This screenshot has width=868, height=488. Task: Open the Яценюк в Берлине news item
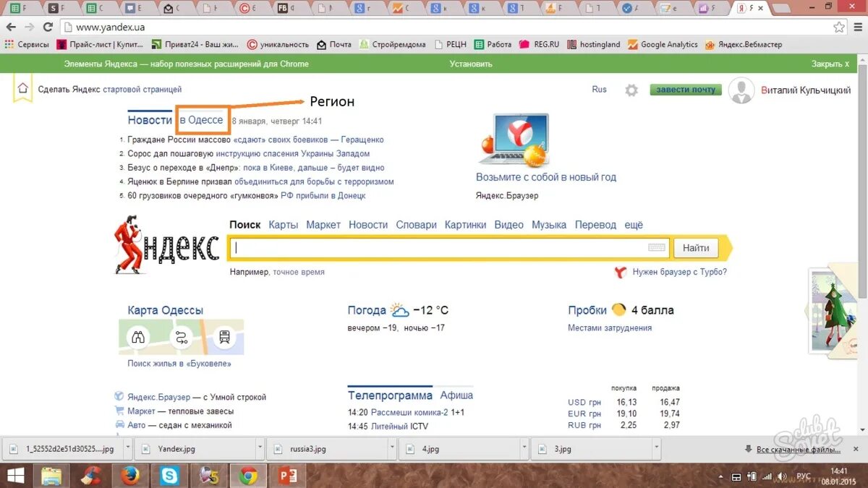260,181
